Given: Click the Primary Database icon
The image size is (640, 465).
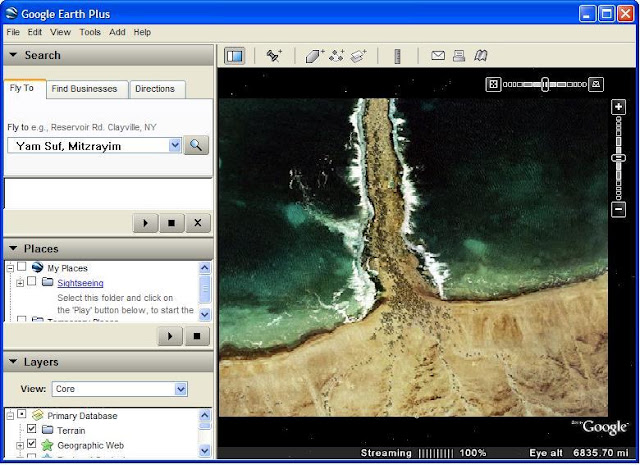Looking at the screenshot, I should pos(38,415).
